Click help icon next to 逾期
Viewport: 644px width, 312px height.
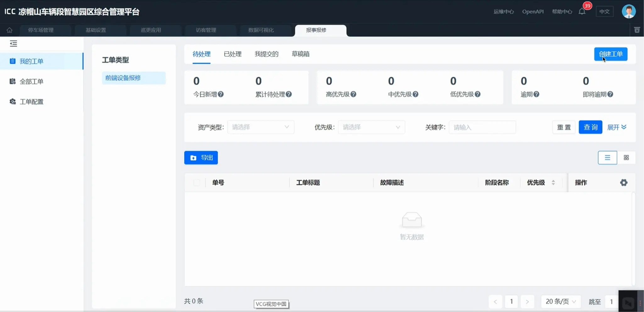(536, 94)
